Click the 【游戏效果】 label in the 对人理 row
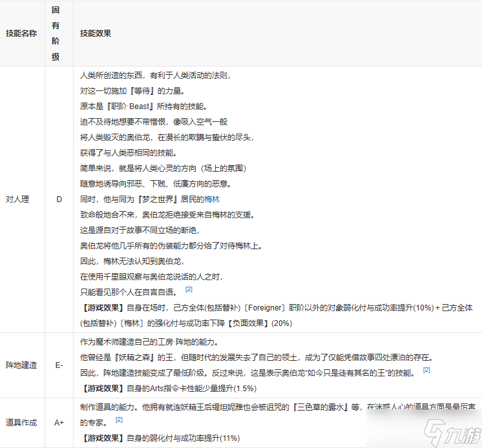This screenshot has height=448, width=482. pyautogui.click(x=103, y=308)
